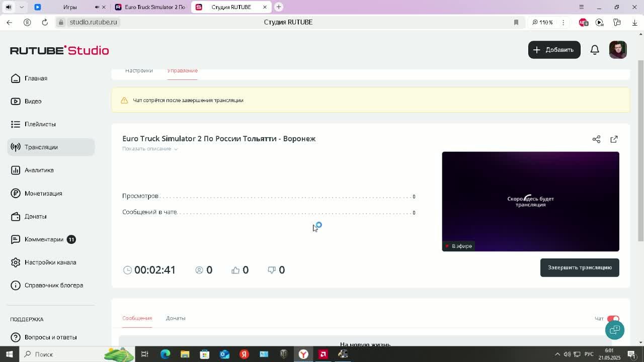Open the broadcast in a new window
This screenshot has height=362, width=644.
pos(614,139)
